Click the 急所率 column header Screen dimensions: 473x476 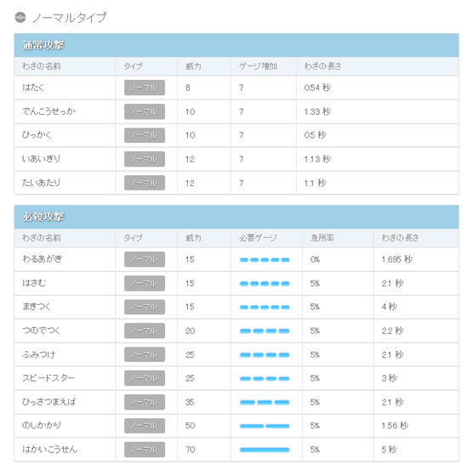coord(322,238)
